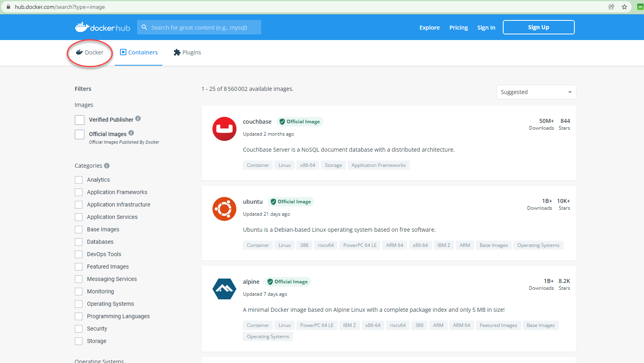This screenshot has height=363, width=644.
Task: Click the browser address bar URL
Action: click(60, 7)
